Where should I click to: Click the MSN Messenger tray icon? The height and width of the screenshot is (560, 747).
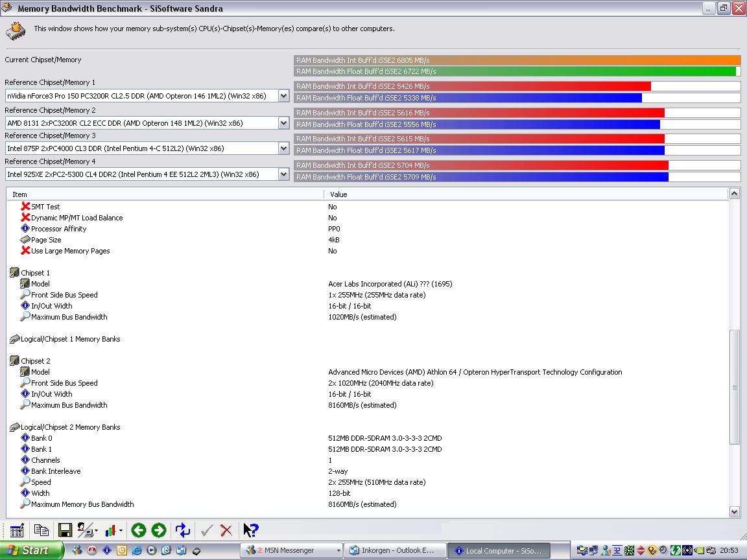pos(606,551)
